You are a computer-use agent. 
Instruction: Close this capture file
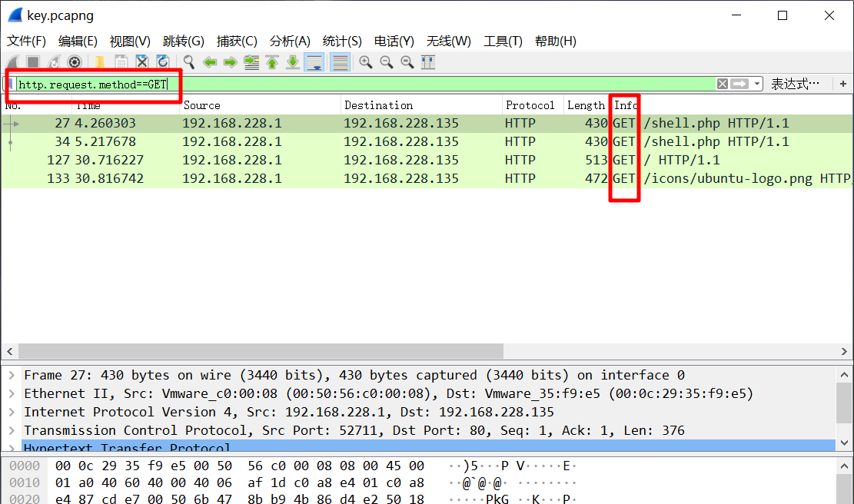142,62
